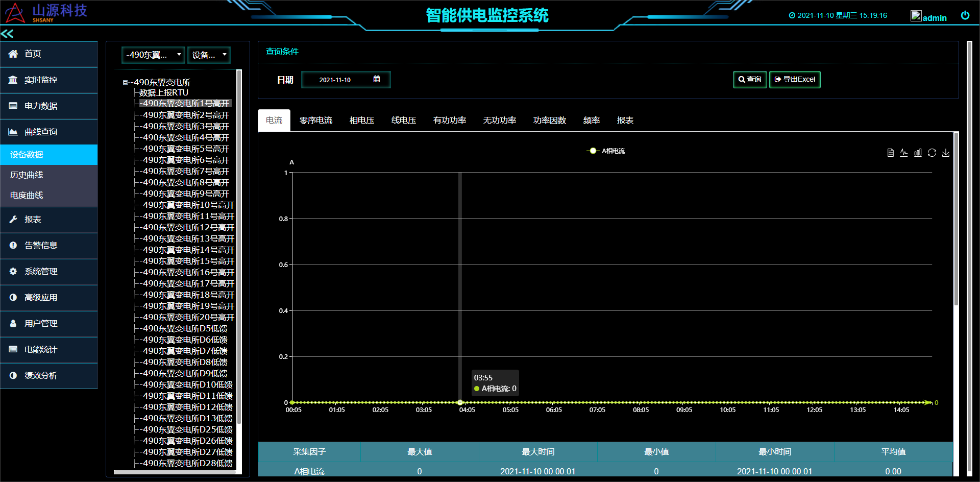
Task: Open calendar icon in date field
Action: coord(377,79)
